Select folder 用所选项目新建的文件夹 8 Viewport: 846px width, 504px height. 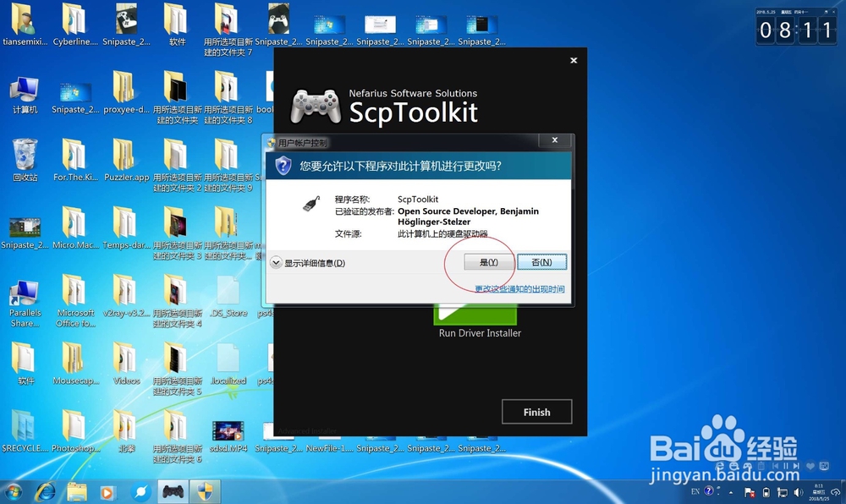228,97
